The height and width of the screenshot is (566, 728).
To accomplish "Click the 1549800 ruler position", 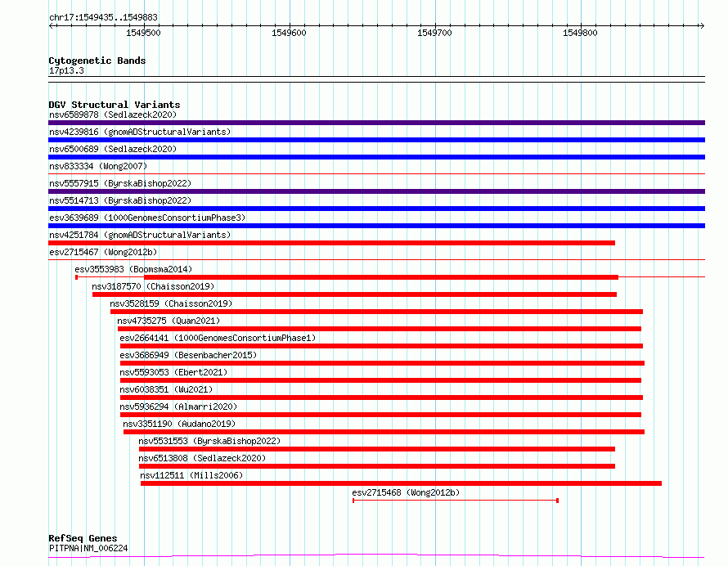I will pyautogui.click(x=580, y=33).
